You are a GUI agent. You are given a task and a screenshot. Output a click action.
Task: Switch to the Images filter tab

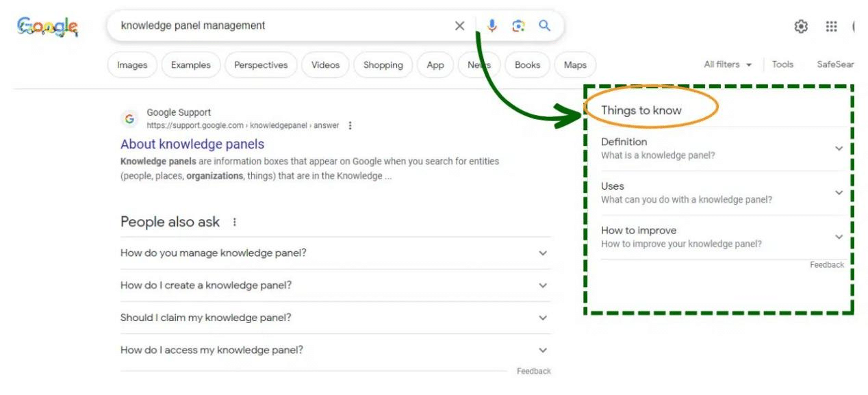(x=132, y=65)
